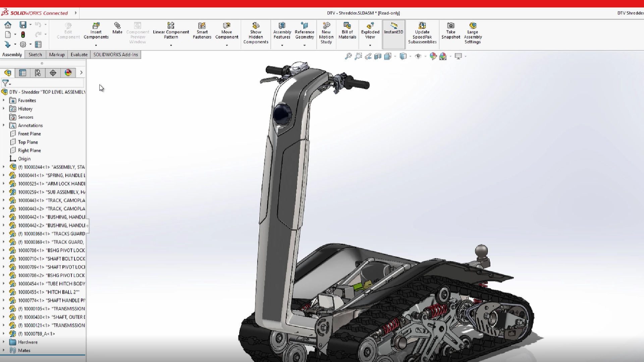Click Zoom to Fit magnifier icon
644x362 pixels.
tap(348, 56)
